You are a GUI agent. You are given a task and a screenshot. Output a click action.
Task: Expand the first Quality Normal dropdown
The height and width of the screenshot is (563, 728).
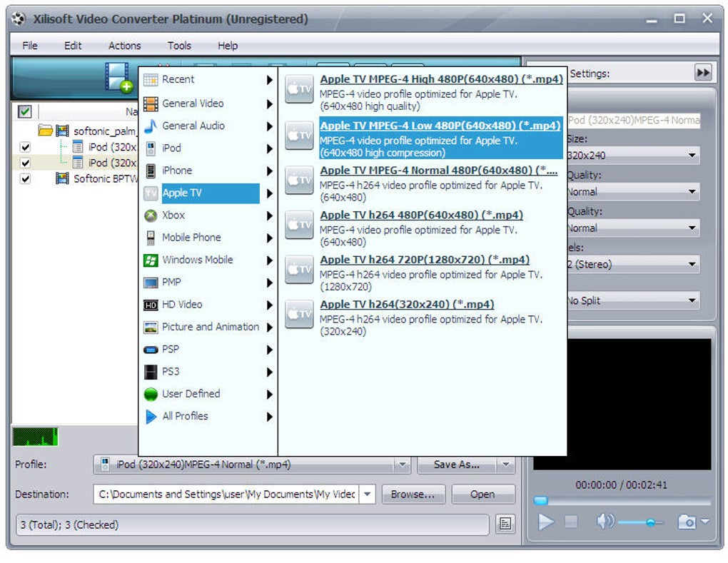coord(692,192)
